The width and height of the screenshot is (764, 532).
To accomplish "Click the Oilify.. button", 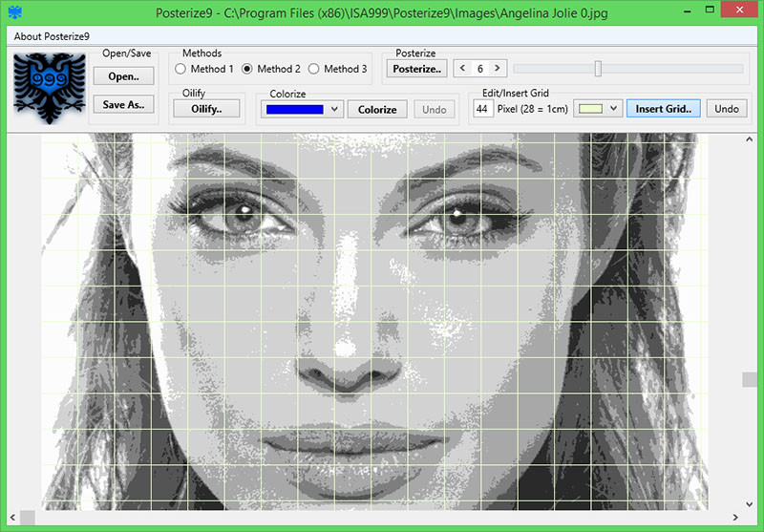I will click(x=206, y=109).
